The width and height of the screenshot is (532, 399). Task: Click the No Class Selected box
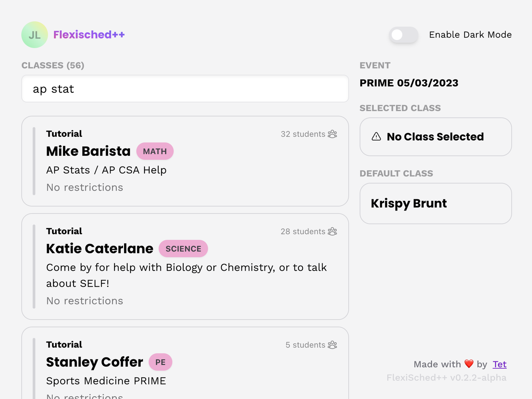435,137
